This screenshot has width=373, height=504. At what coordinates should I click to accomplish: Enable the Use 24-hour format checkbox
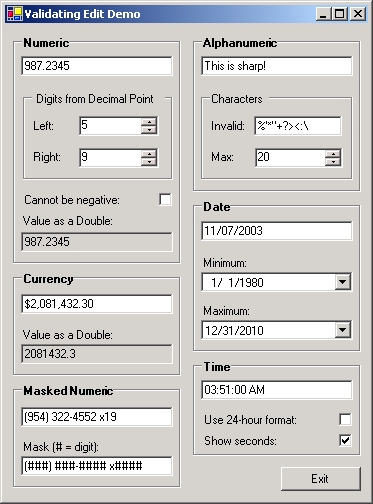pyautogui.click(x=345, y=419)
